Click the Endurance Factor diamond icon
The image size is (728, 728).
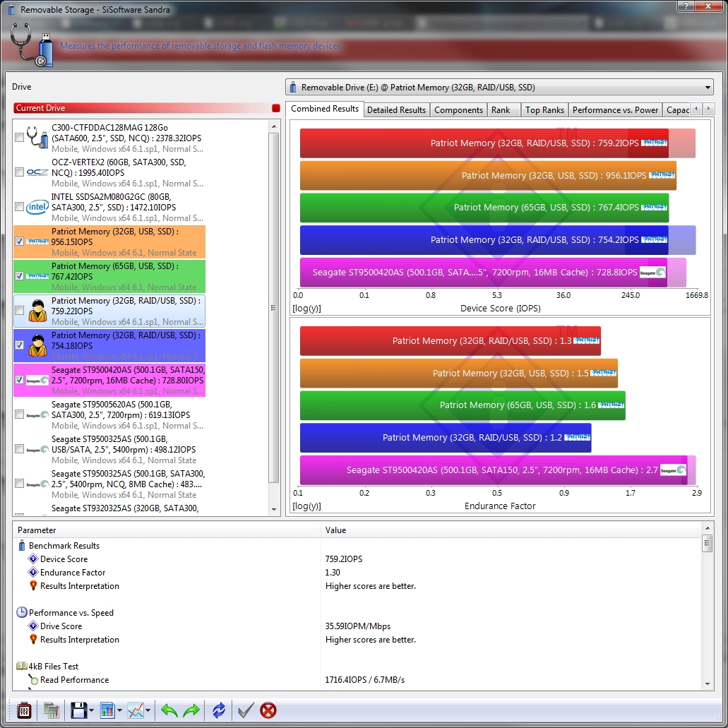pos(33,572)
